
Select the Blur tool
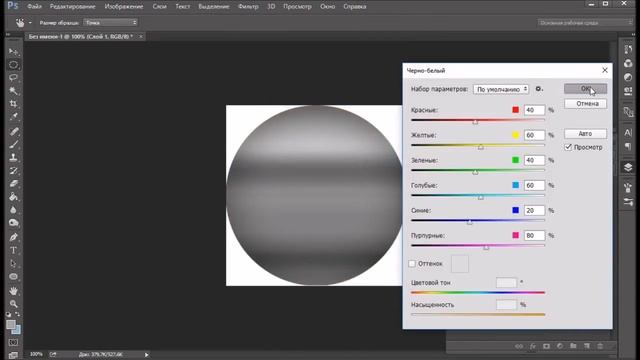pyautogui.click(x=13, y=210)
